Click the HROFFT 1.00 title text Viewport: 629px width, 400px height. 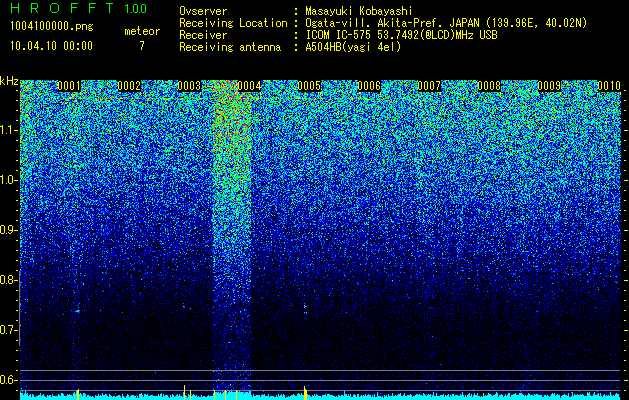coord(79,8)
